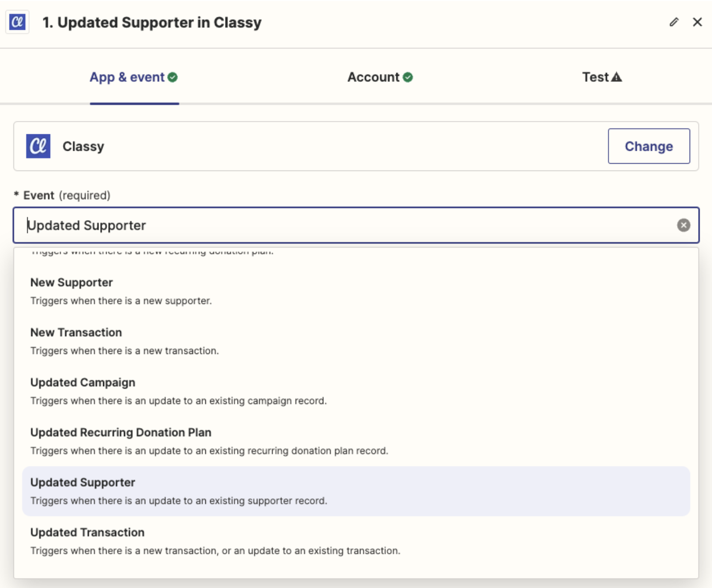Viewport: 712px width, 588px height.
Task: Change the selected app with Change button
Action: click(x=649, y=146)
